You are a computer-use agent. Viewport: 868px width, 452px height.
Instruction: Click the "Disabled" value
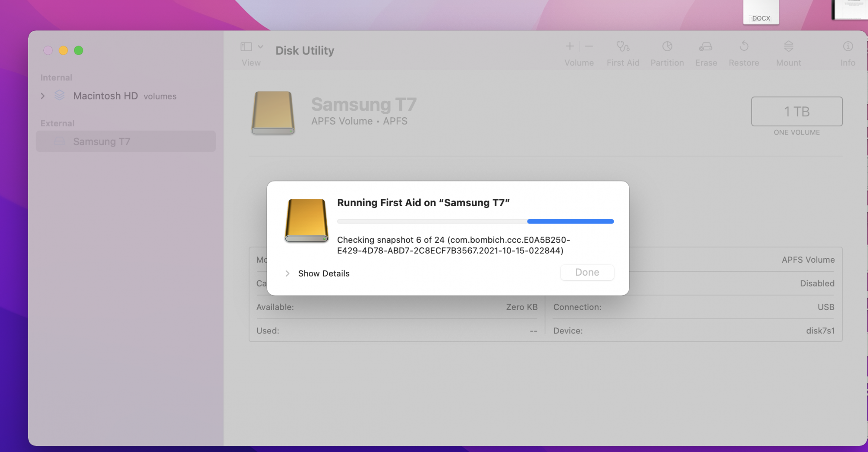(x=817, y=284)
